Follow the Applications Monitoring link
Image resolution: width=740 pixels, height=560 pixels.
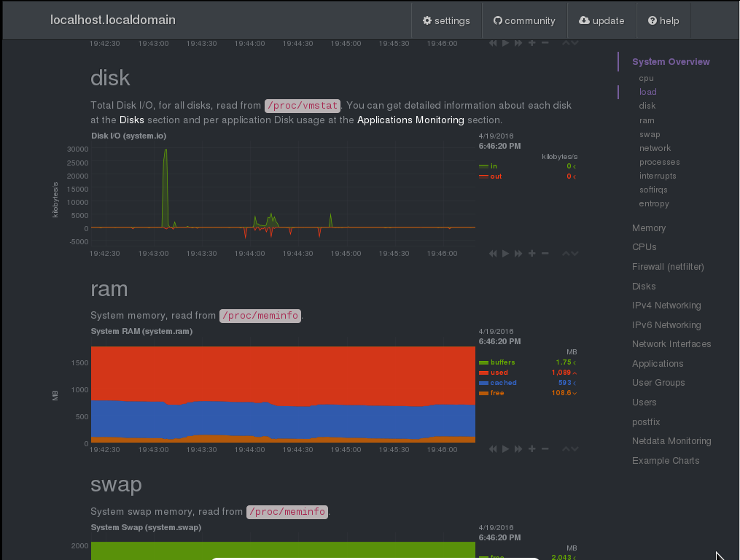[x=410, y=120]
